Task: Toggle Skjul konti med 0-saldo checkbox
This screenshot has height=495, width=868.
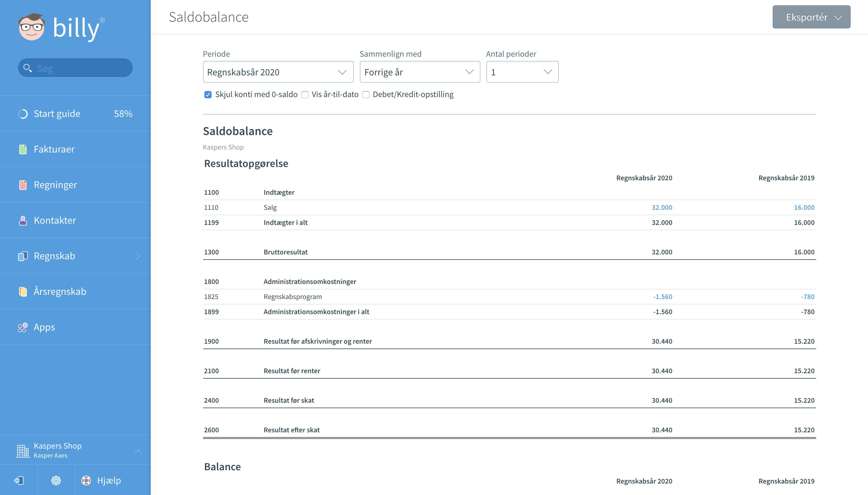Action: tap(208, 95)
